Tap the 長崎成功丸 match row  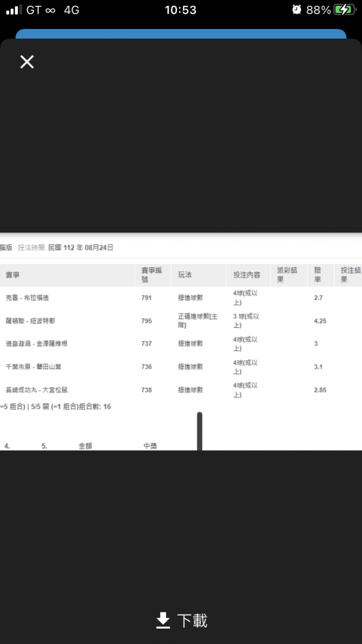click(181, 390)
